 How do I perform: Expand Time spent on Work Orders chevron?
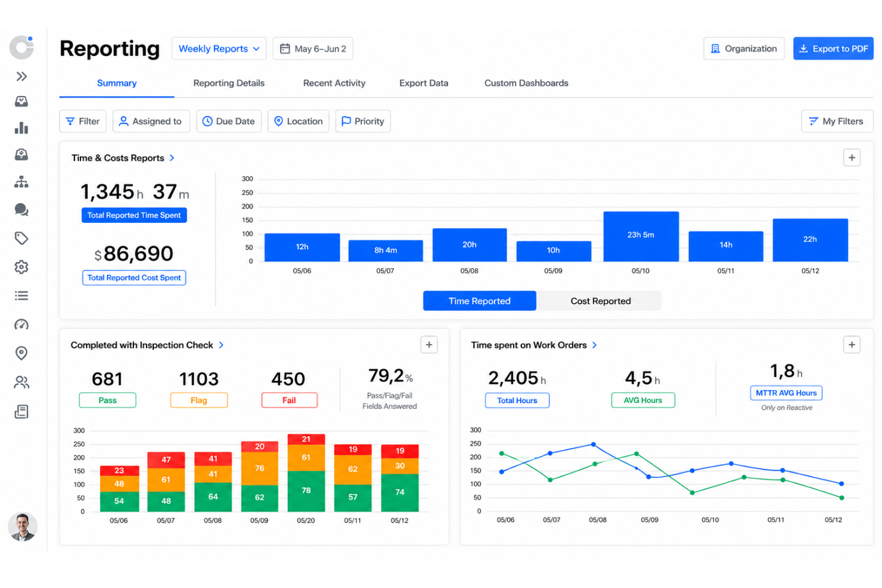[594, 345]
